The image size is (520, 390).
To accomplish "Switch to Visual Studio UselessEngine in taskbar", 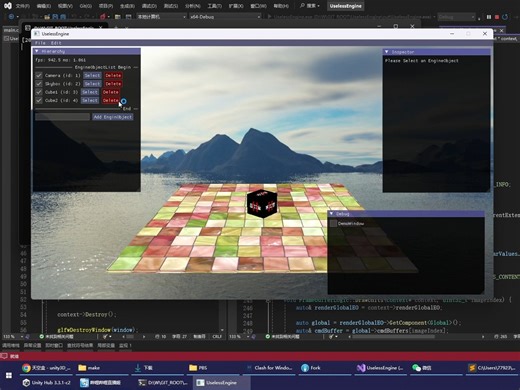I will pos(380,368).
